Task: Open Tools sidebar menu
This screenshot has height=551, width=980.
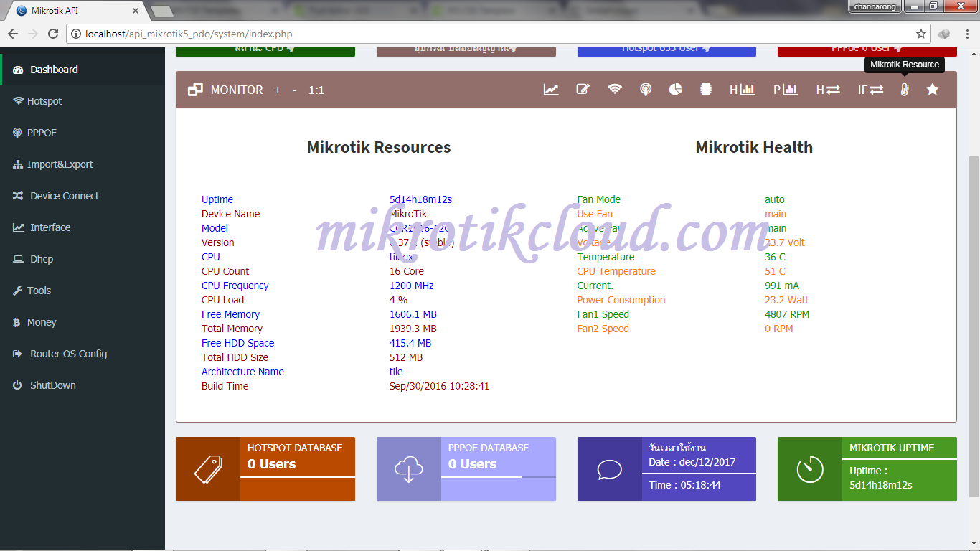Action: [x=83, y=291]
